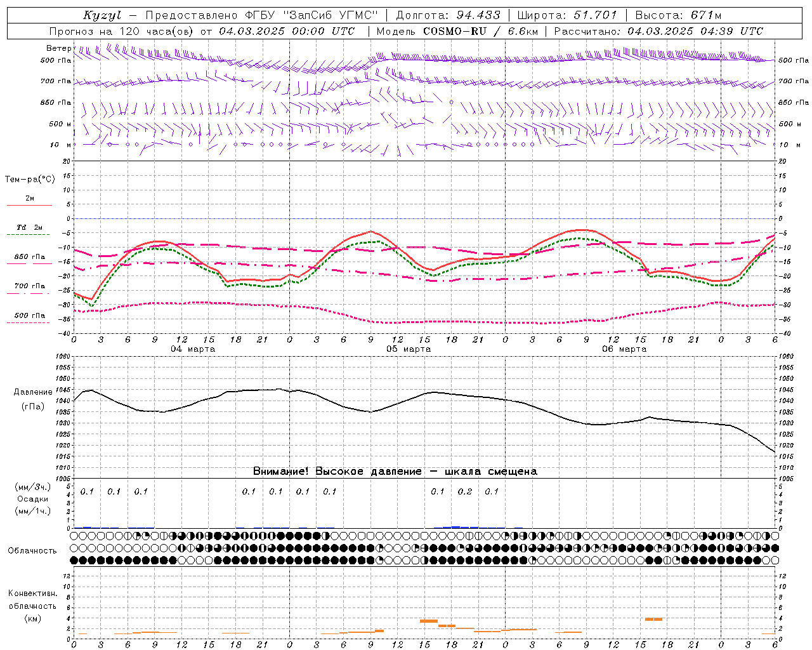
Task: Click the Рассчитано: 04.03.2025 04:39 UTC text
Action: coord(658,31)
